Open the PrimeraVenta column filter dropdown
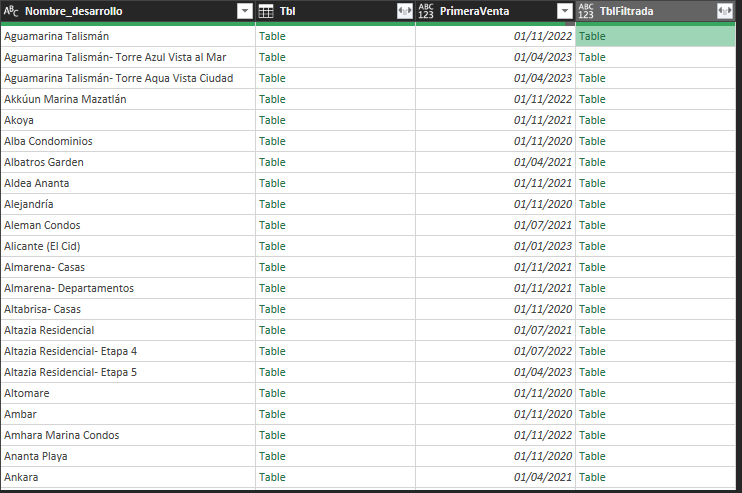 tap(564, 11)
